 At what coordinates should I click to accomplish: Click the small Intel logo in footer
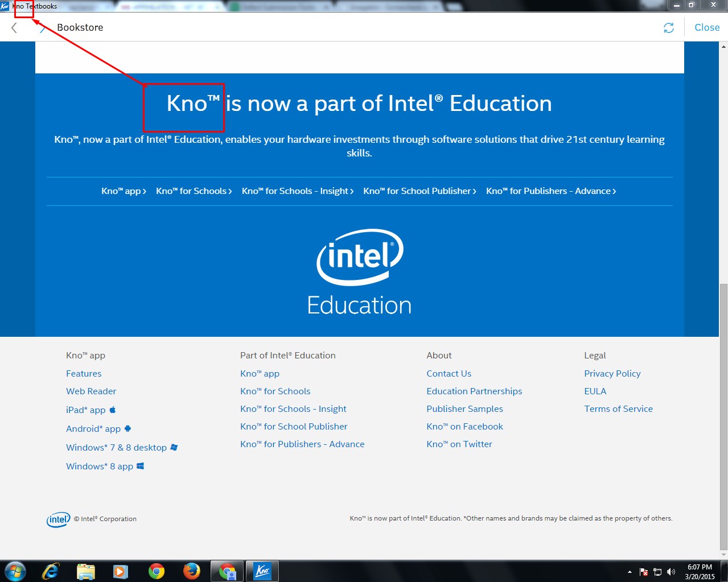[x=58, y=519]
